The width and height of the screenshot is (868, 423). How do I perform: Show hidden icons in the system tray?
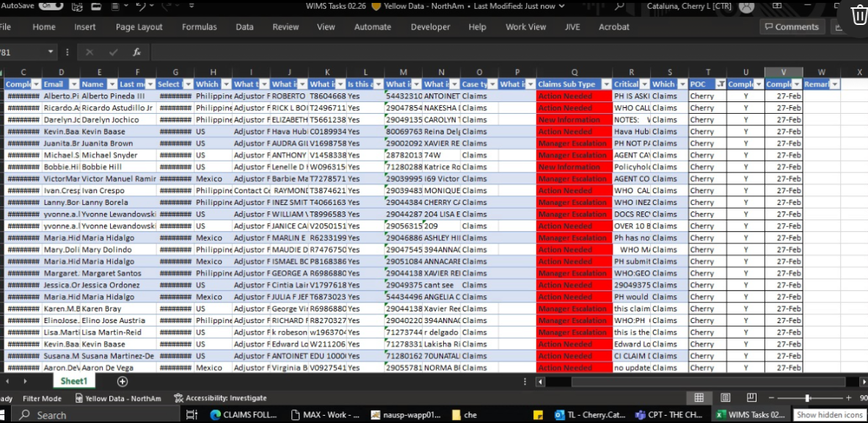click(830, 414)
